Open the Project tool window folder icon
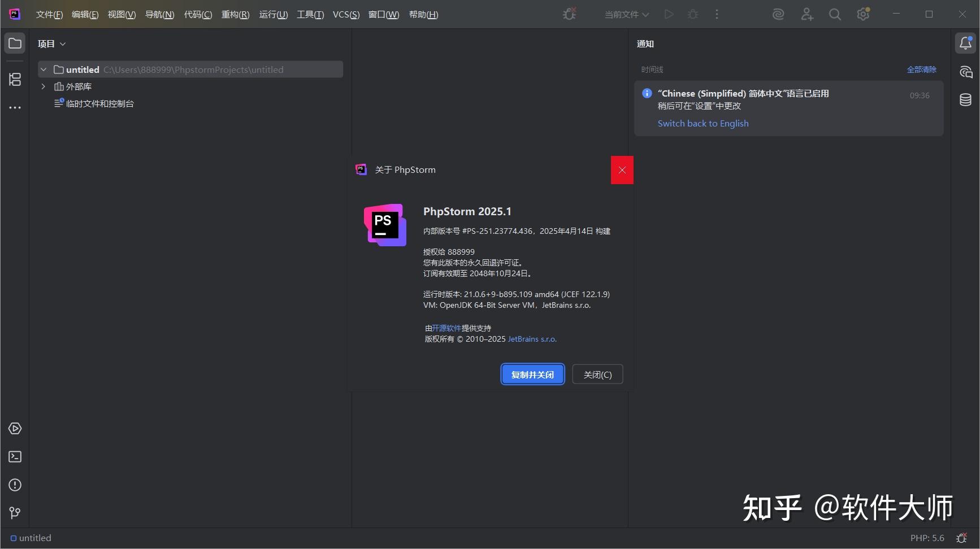 point(15,43)
